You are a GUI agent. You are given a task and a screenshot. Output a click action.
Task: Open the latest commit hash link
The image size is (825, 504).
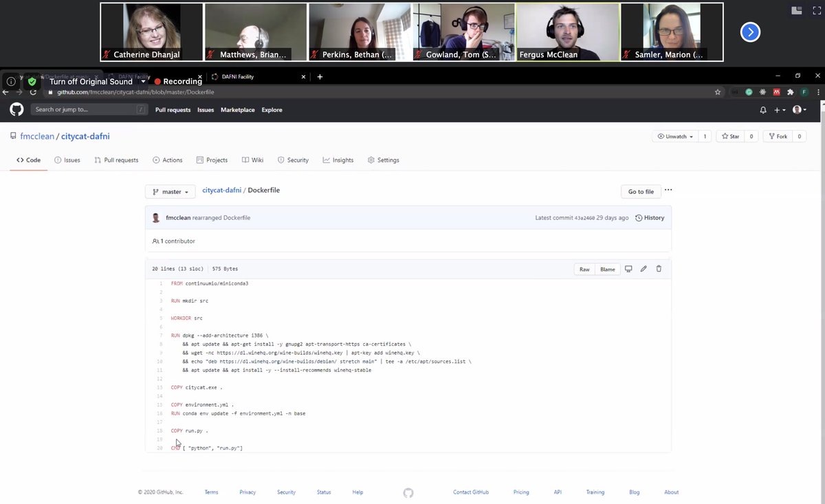click(x=585, y=218)
